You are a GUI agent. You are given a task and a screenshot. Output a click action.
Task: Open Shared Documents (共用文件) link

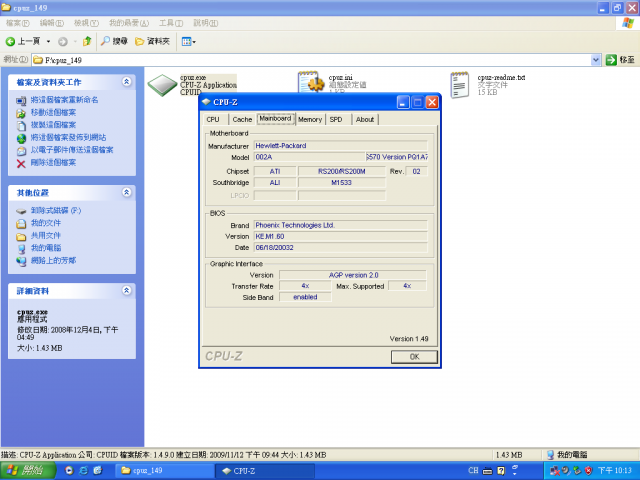pos(46,236)
